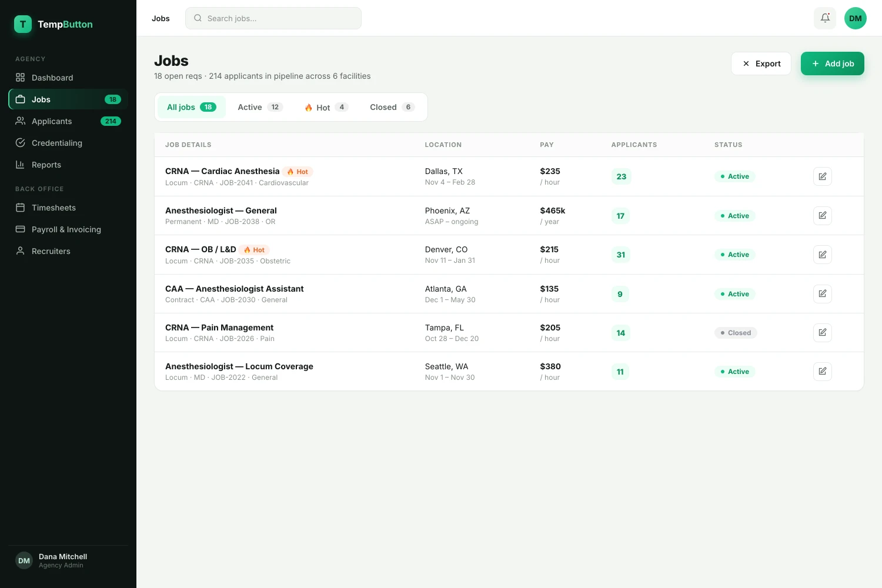This screenshot has height=588, width=882.
Task: Select the Jobs sidebar item
Action: coord(68,99)
